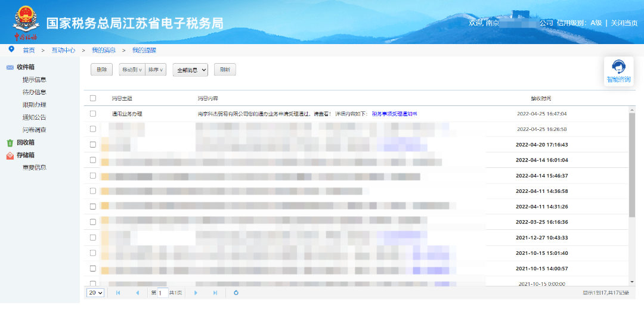This screenshot has height=315, width=644.
Task: Click the pagination reload icon
Action: click(236, 292)
